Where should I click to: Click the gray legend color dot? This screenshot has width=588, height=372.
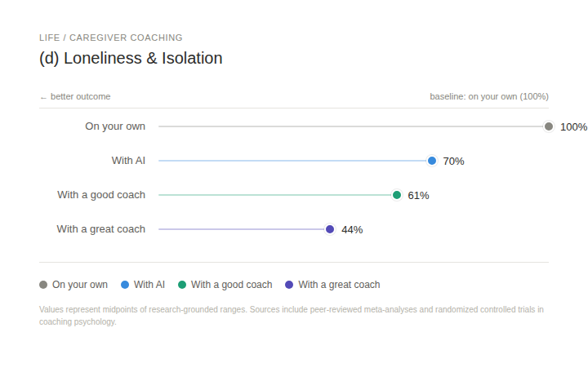click(43, 285)
